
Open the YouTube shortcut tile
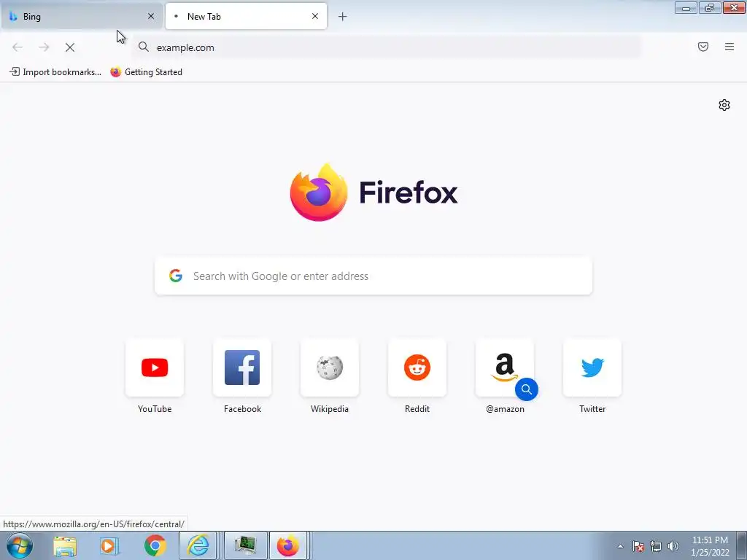[x=155, y=367]
